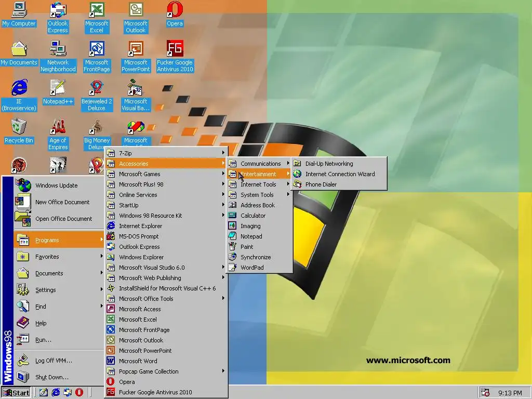Click the 9:13 PM taskbar clock
This screenshot has width=532, height=399.
coord(510,393)
